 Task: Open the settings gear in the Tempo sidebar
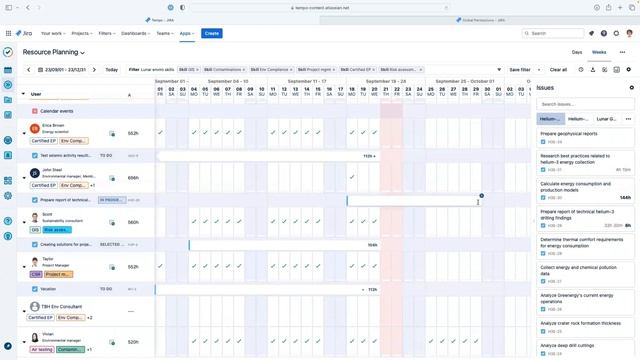[x=8, y=196]
